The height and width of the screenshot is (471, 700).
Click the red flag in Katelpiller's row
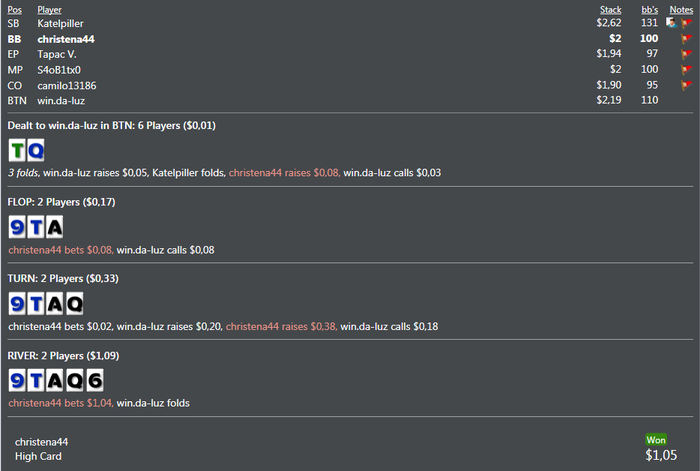(687, 23)
